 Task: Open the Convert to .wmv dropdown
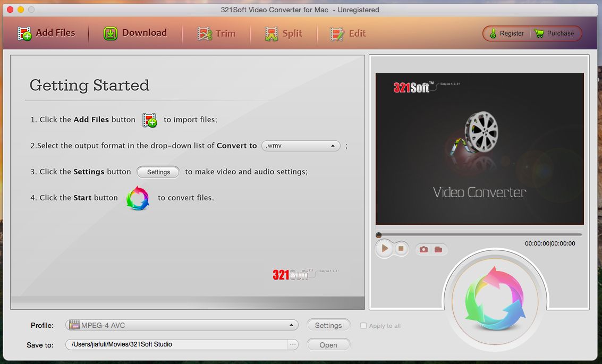coord(301,146)
